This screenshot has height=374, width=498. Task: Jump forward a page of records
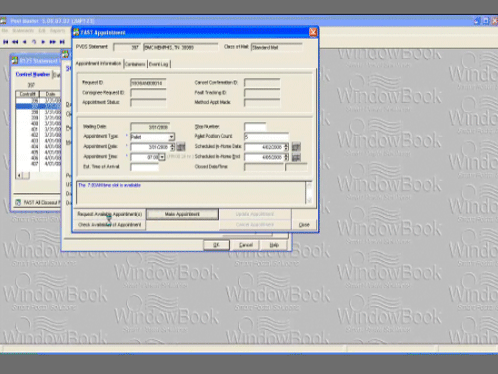pos(52,42)
